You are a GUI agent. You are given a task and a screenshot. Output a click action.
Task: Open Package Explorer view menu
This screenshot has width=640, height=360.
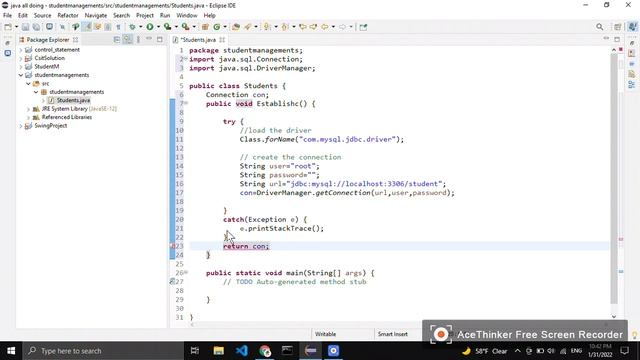[x=138, y=39]
